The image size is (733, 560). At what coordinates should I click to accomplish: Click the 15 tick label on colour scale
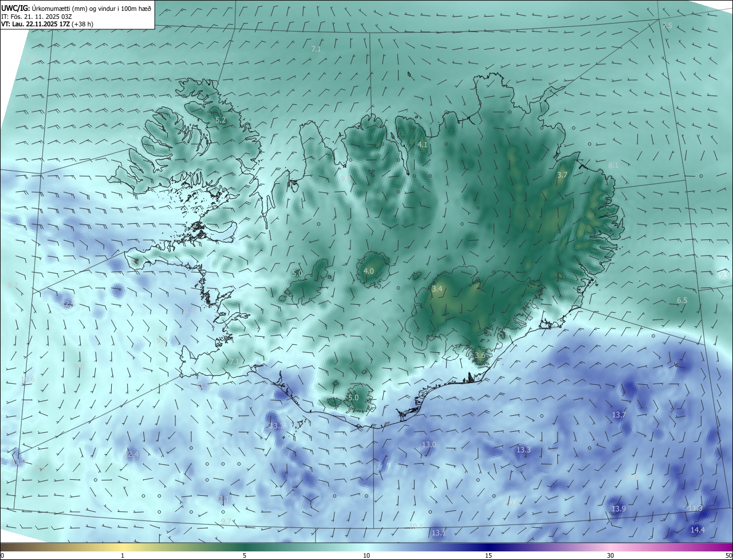pos(488,555)
